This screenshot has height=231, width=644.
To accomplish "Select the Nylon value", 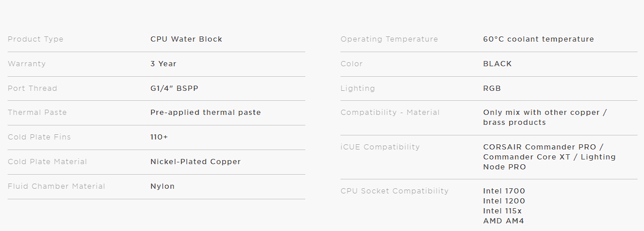I will click(x=163, y=186).
